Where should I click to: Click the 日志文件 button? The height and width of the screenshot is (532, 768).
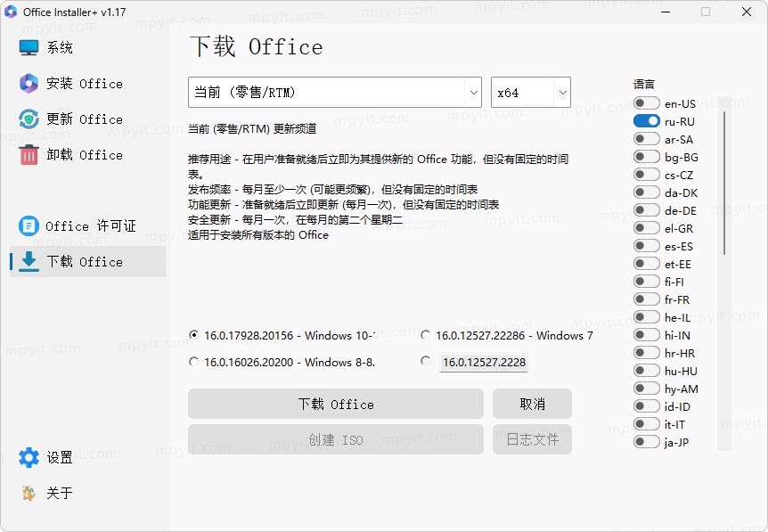pyautogui.click(x=532, y=439)
